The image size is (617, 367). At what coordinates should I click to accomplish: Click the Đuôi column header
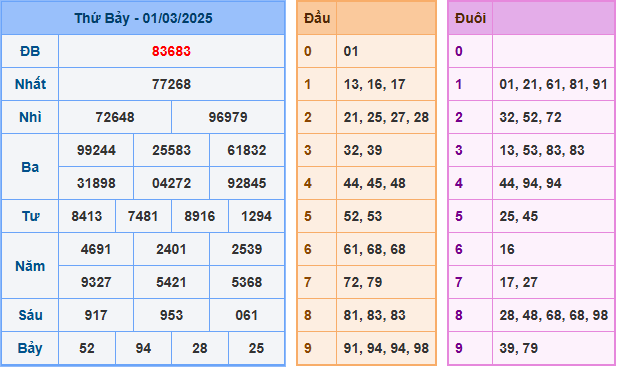[x=470, y=18]
